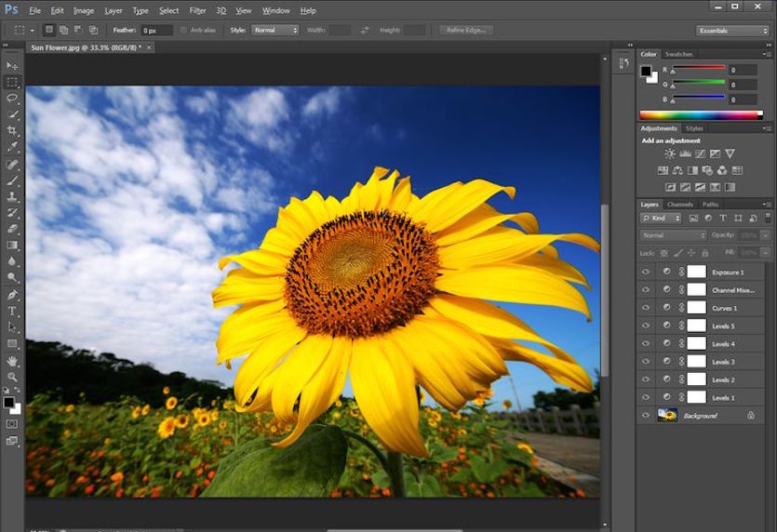
Task: Select the Eraser tool
Action: click(12, 229)
